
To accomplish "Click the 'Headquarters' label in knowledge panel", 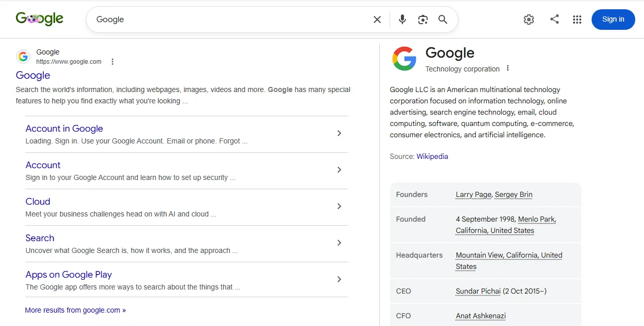I will coord(419,255).
